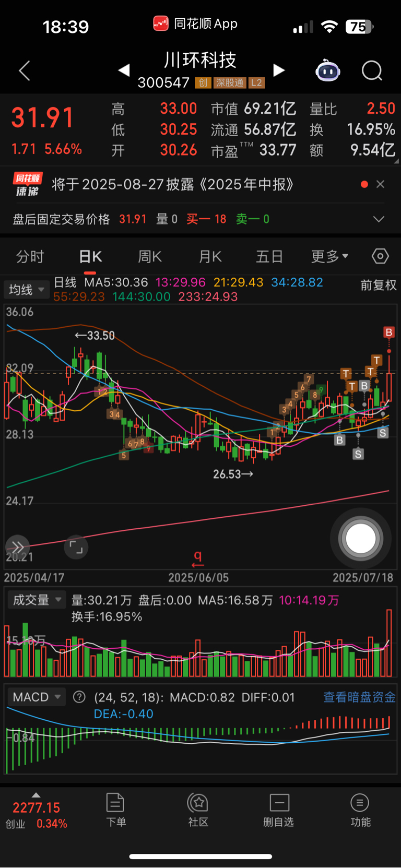Tap the 同花顺 App return label
401x868 pixels.
tap(195, 23)
